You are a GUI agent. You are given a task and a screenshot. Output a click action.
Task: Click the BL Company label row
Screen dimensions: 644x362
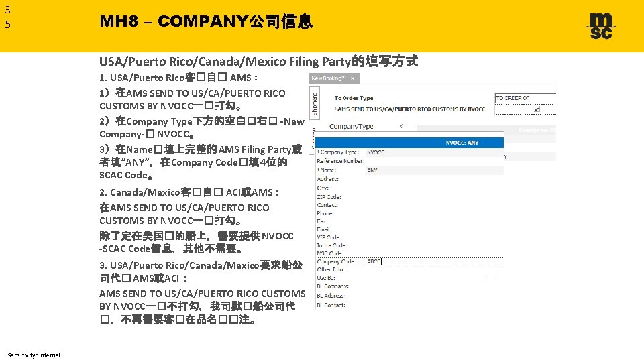[x=333, y=286]
